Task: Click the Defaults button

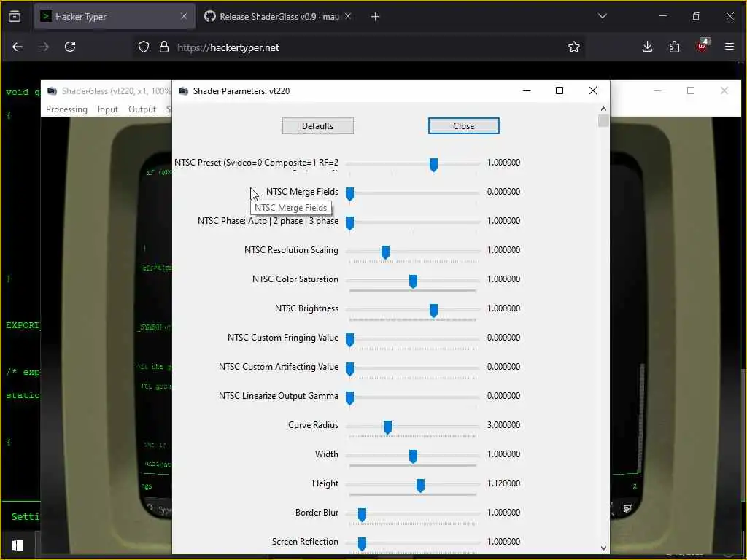Action: (318, 125)
